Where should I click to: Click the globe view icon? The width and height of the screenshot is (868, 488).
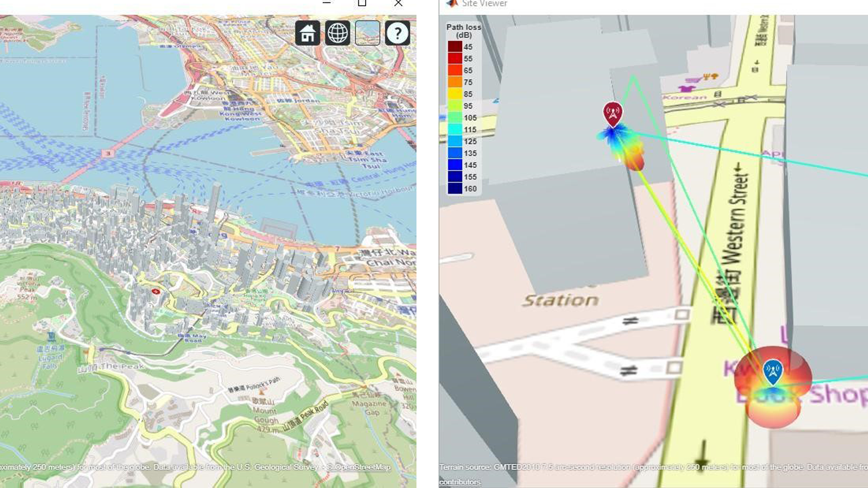(x=337, y=33)
